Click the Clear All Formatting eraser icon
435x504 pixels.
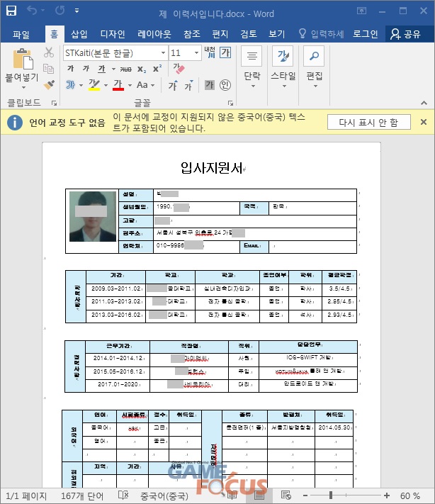[x=179, y=69]
